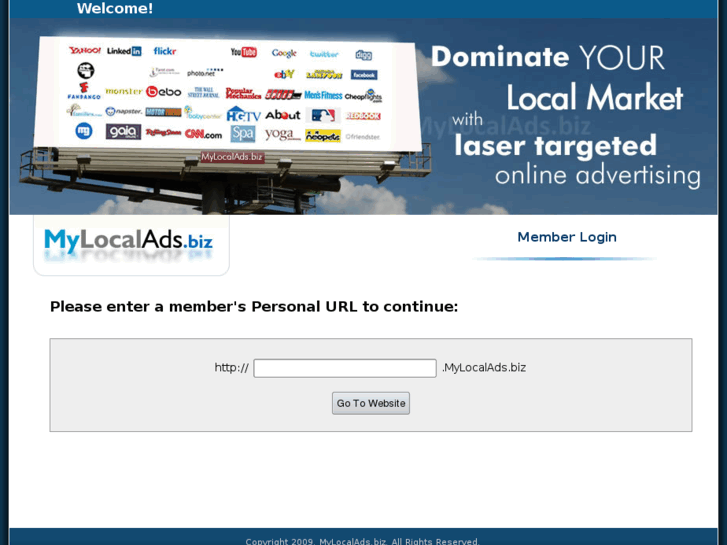Click the 'laser targeted' banner text

pyautogui.click(x=555, y=145)
